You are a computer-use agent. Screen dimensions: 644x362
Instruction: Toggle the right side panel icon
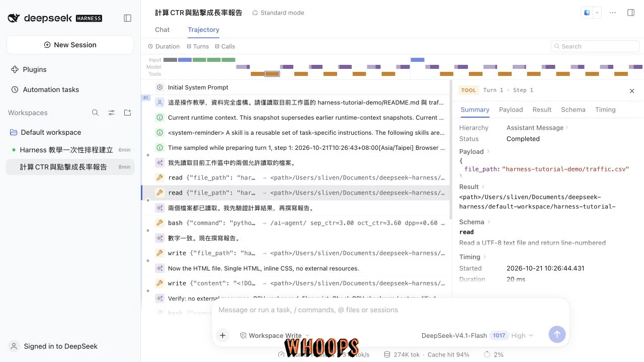[x=631, y=13]
